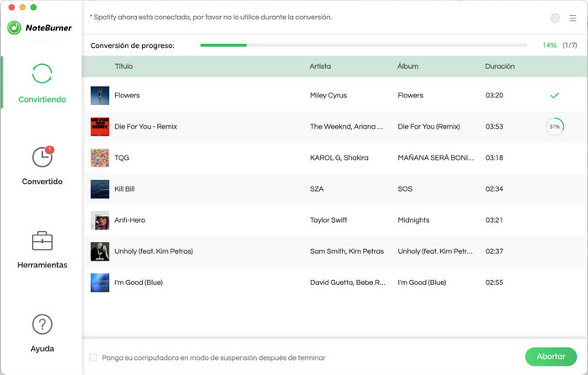Click duration 03:20
588x375 pixels.
click(x=494, y=95)
